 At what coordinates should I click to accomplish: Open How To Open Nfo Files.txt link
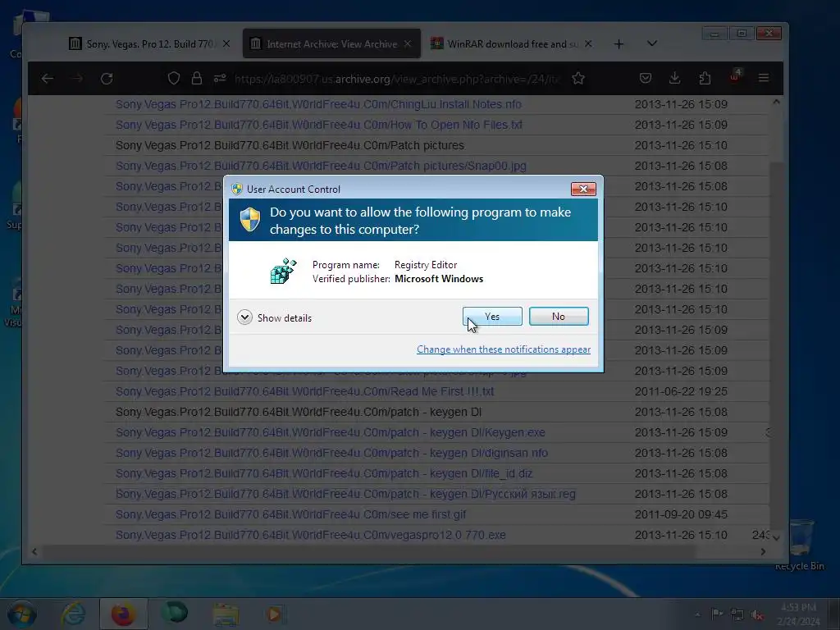[319, 125]
